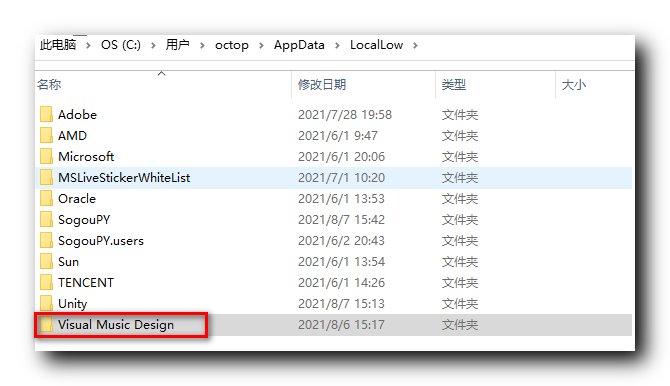Click the TENCENT folder icon
This screenshot has height=386, width=670.
(46, 282)
